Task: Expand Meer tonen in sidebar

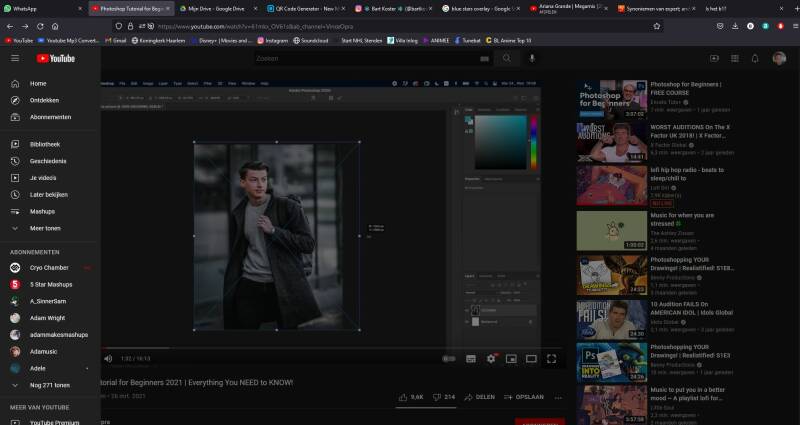Action: (45, 228)
